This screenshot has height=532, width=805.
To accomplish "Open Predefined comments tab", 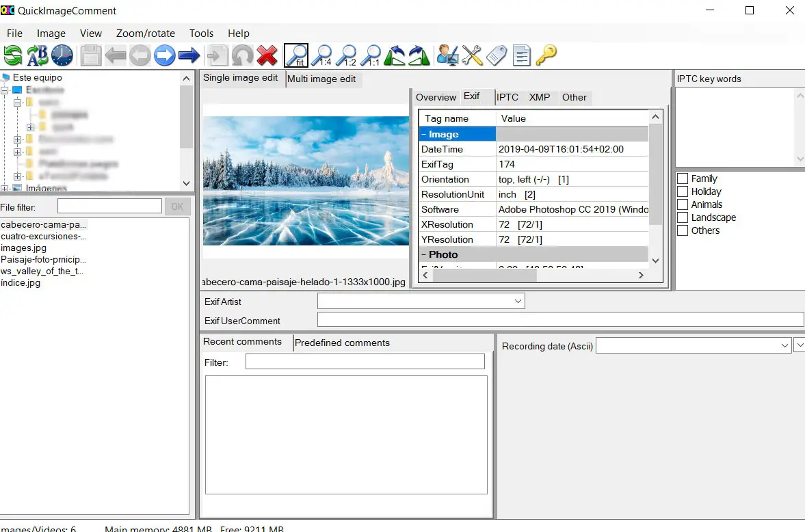I will click(342, 343).
